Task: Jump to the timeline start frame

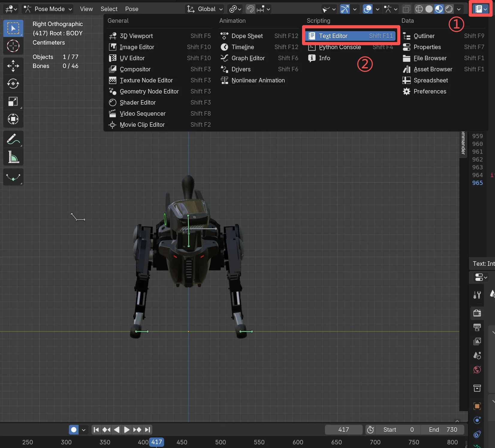Action: tap(96, 430)
